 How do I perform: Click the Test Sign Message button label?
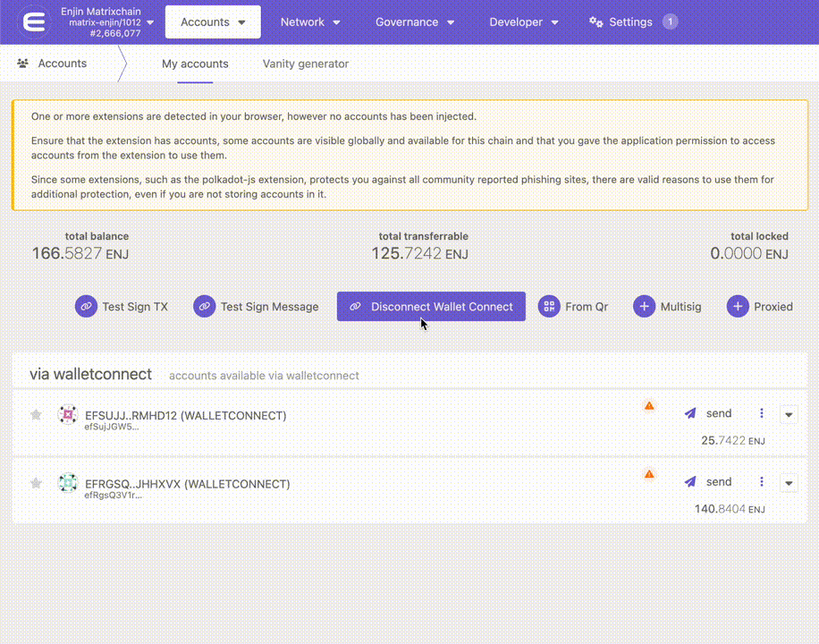269,307
